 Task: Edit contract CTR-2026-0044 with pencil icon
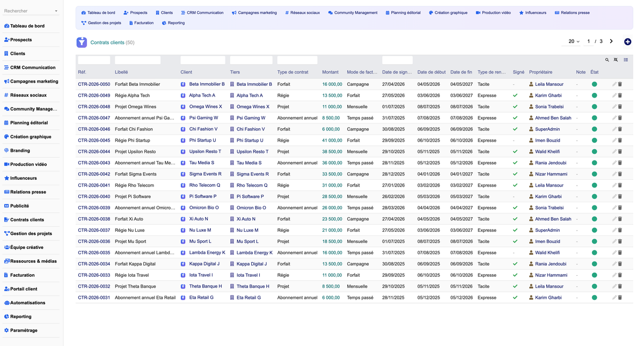pos(614,152)
